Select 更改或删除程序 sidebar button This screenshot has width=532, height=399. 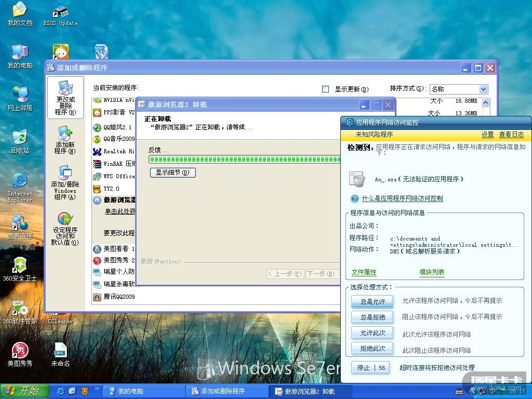[65, 98]
